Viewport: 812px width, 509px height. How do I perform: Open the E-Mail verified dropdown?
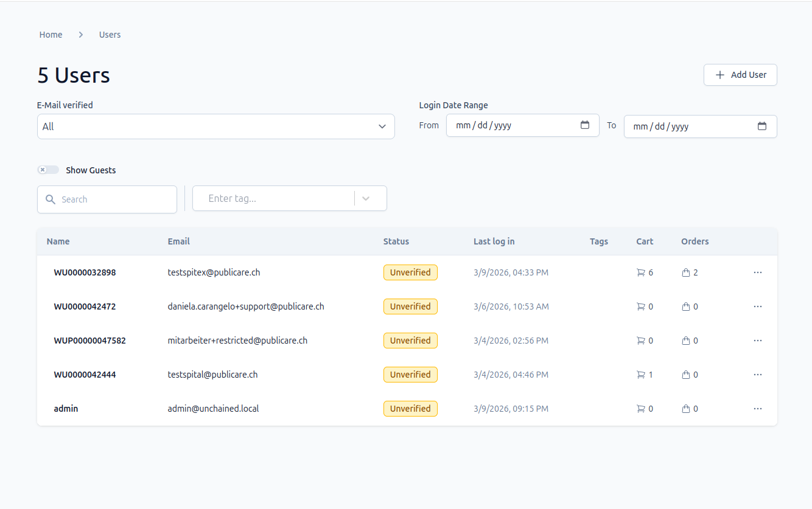[x=216, y=126]
